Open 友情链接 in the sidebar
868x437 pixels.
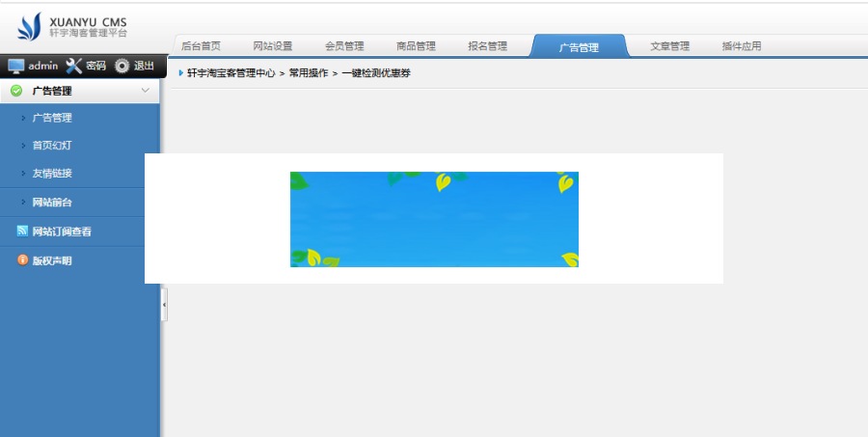coord(52,174)
